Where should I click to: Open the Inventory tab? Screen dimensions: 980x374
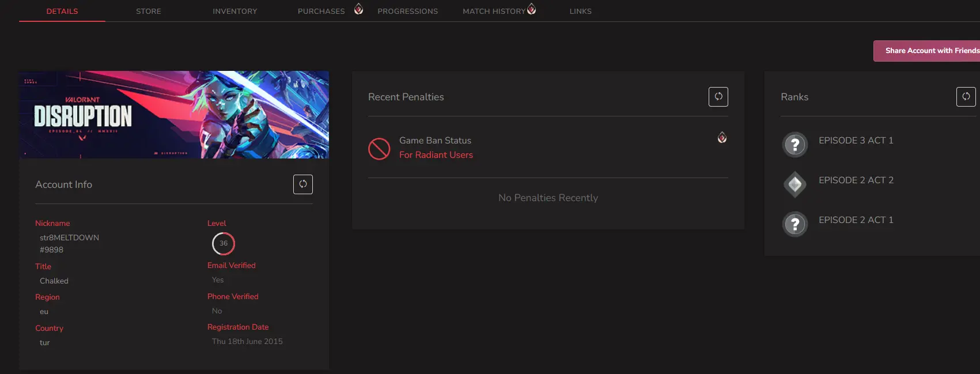click(234, 12)
